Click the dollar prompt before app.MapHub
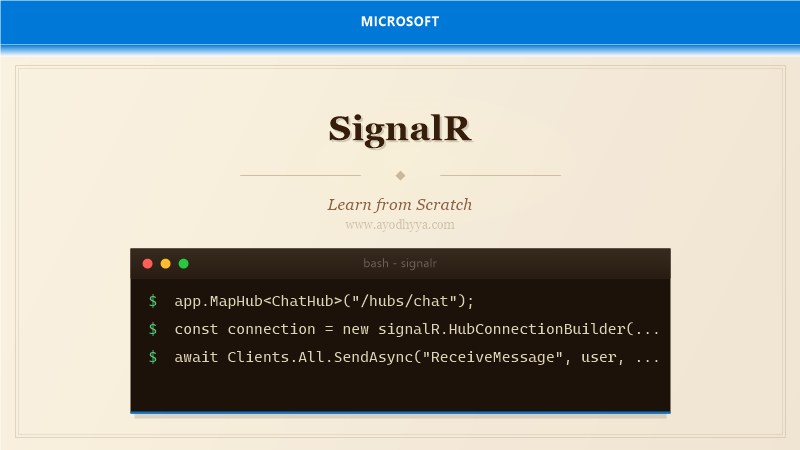Image resolution: width=800 pixels, height=450 pixels. click(153, 301)
